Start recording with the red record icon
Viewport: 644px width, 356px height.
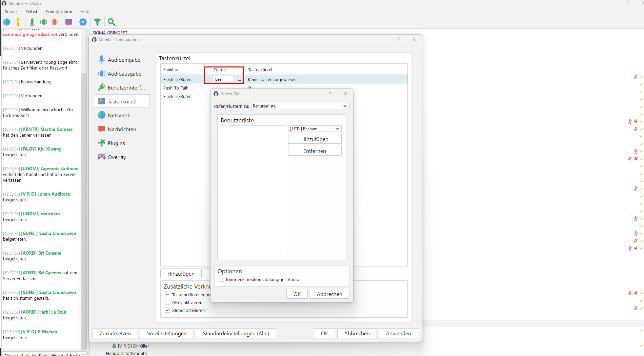click(x=55, y=22)
